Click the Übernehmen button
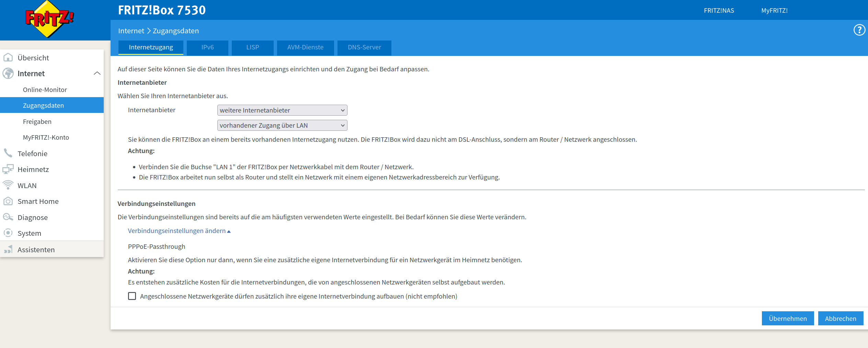 (788, 318)
